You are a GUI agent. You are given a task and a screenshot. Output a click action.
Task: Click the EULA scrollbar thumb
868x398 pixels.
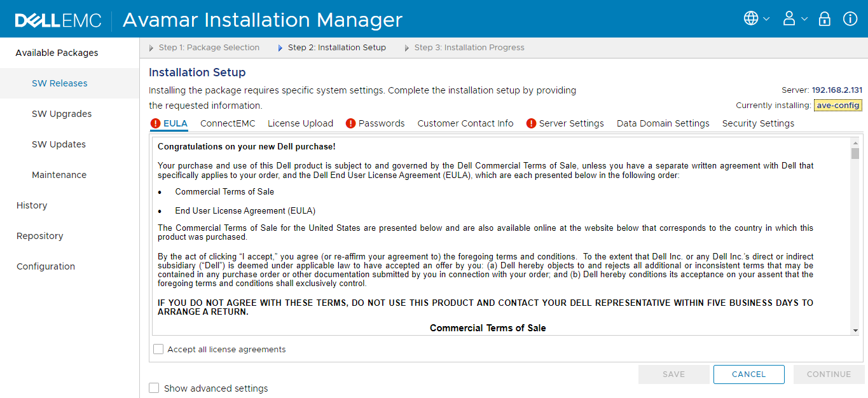[855, 153]
